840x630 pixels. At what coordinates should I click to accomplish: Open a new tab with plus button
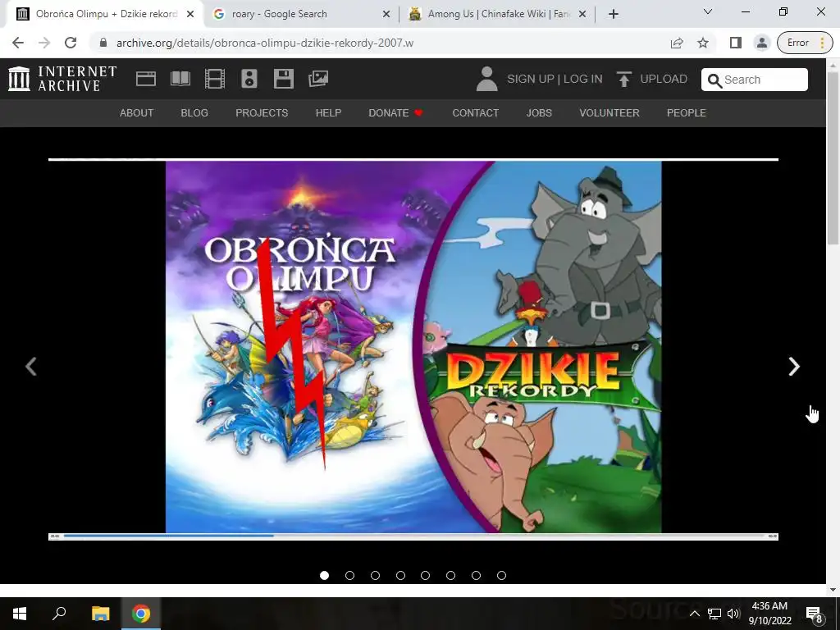[614, 14]
